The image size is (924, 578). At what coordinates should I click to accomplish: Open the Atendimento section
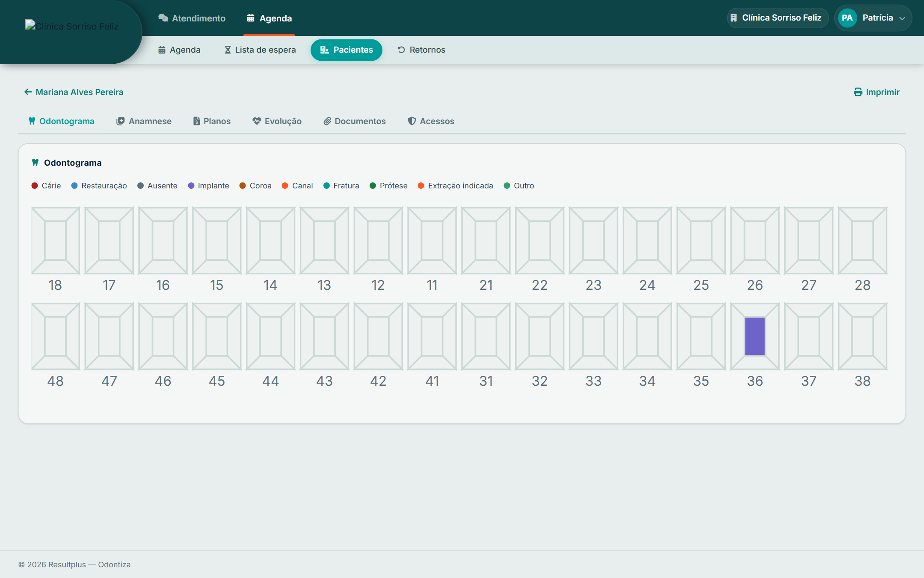192,18
